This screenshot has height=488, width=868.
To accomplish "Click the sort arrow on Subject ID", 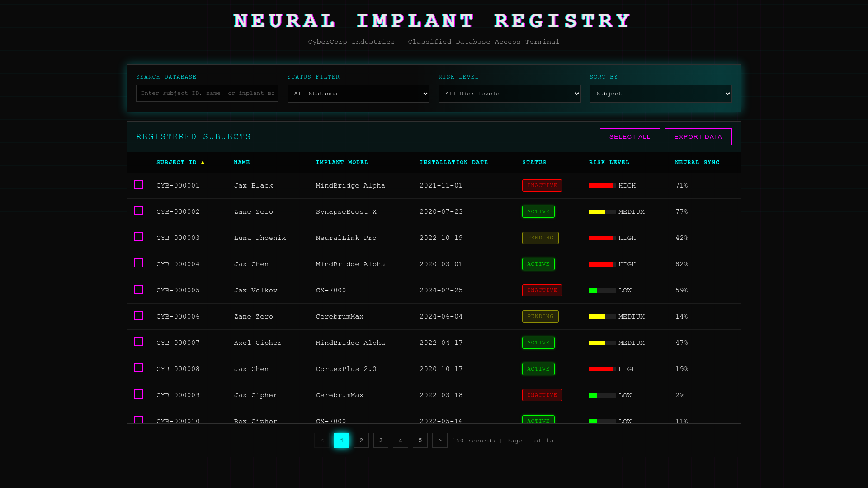I will point(203,163).
